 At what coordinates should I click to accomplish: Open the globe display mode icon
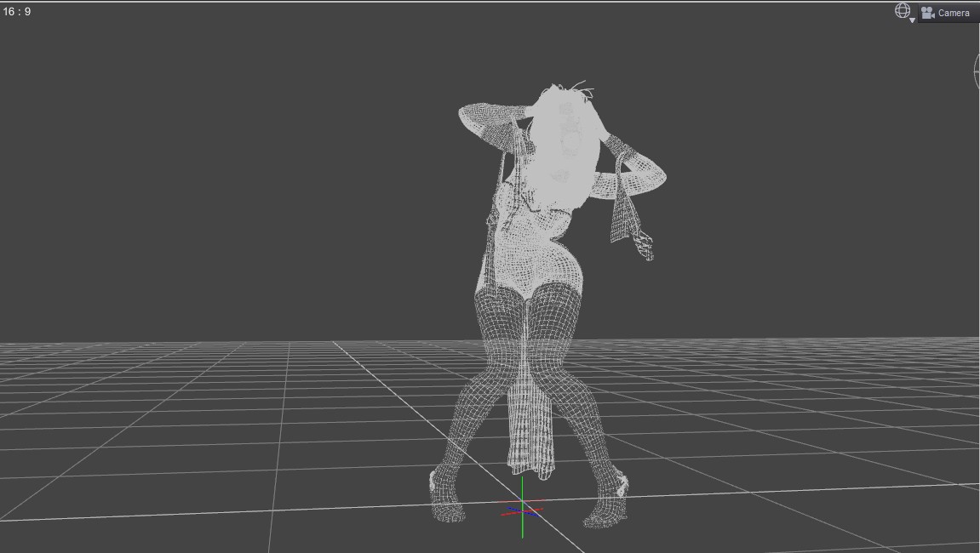coord(903,10)
